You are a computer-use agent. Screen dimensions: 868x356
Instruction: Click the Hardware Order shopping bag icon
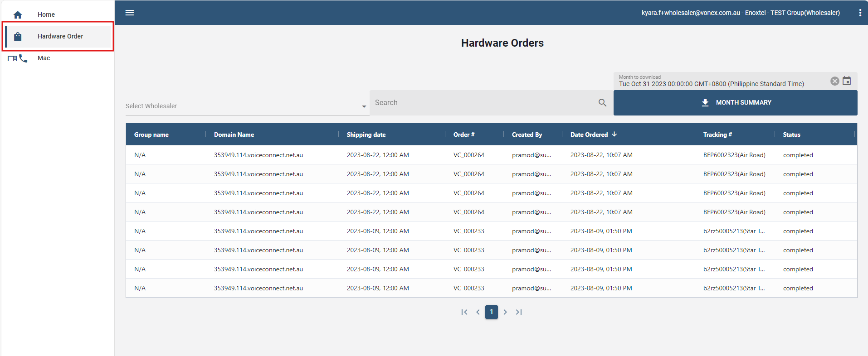coord(18,37)
